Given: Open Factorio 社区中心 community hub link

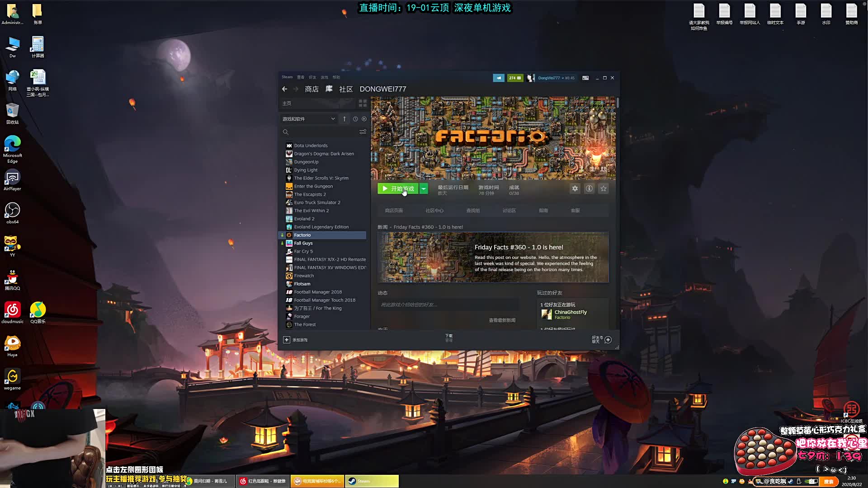Looking at the screenshot, I should pyautogui.click(x=434, y=211).
